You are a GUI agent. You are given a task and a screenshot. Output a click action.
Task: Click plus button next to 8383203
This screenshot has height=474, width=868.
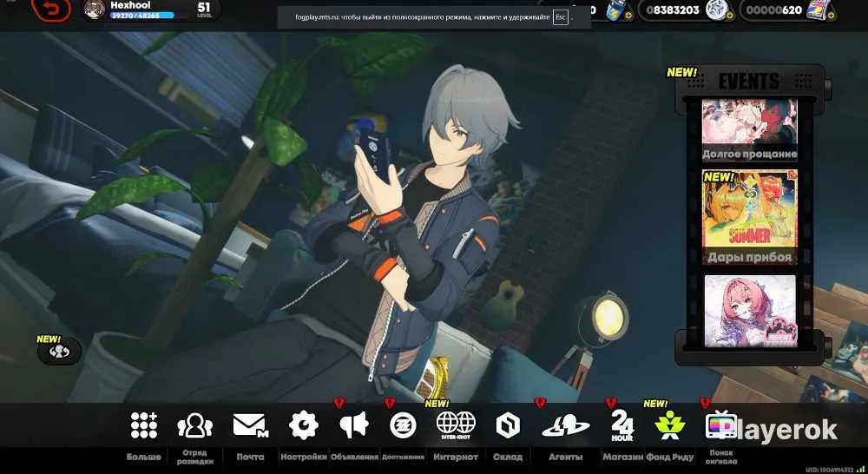(729, 16)
